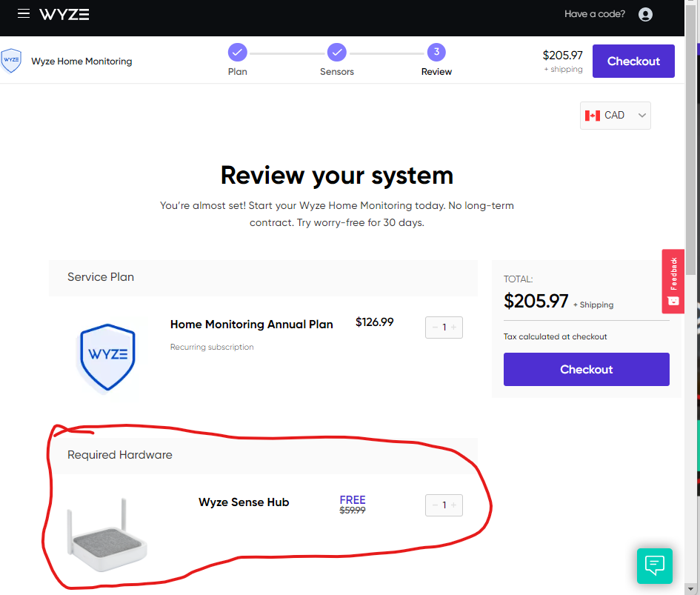Open the live chat widget icon
Image resolution: width=700 pixels, height=595 pixels.
pyautogui.click(x=655, y=565)
